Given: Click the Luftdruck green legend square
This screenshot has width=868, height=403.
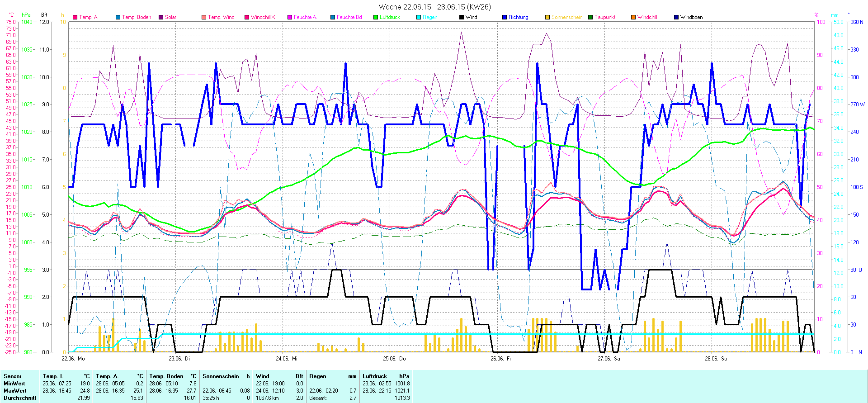Looking at the screenshot, I should pyautogui.click(x=376, y=17).
